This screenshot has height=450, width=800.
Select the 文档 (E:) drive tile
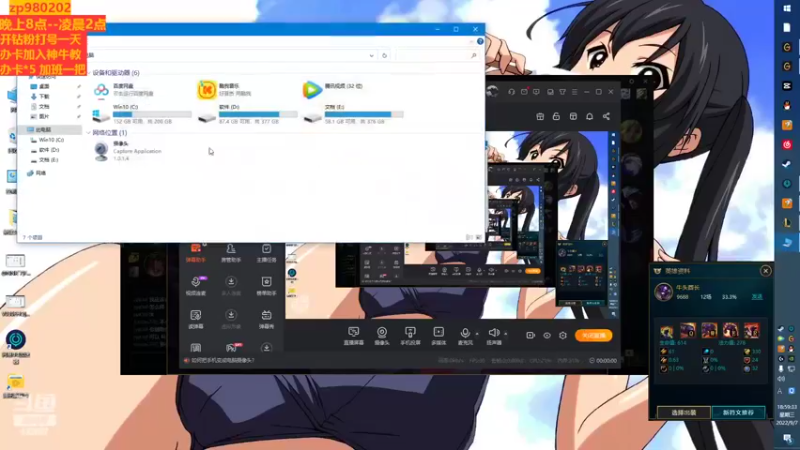(353, 114)
